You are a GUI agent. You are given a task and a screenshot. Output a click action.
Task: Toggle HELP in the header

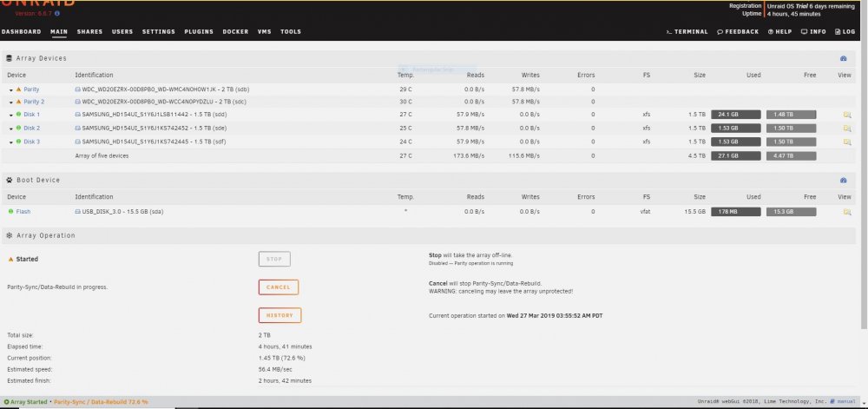pyautogui.click(x=780, y=31)
